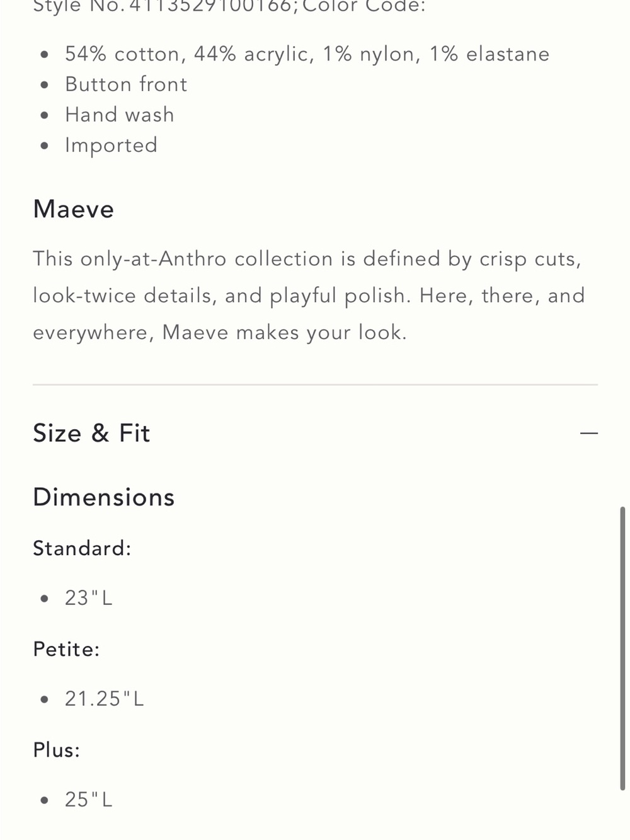Click 'look-twice details' text line
This screenshot has width=630, height=840.
309,296
